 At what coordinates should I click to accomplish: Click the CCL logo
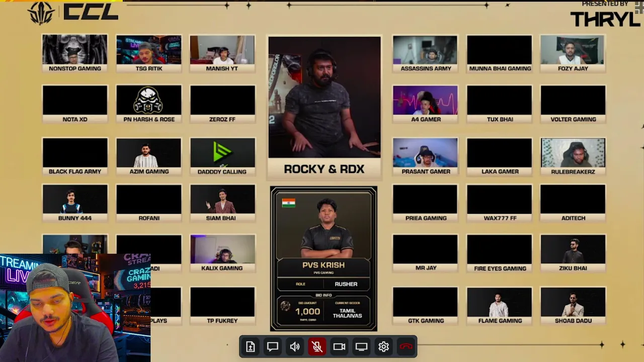click(74, 13)
